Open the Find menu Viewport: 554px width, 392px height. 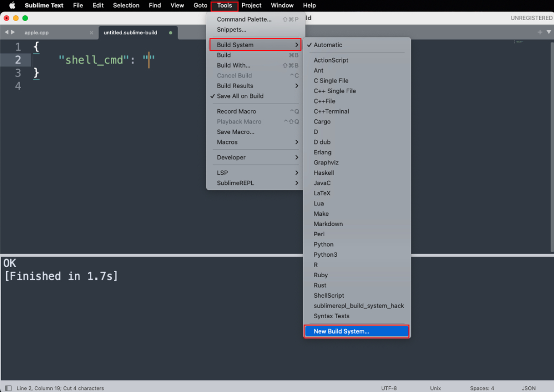(x=155, y=5)
